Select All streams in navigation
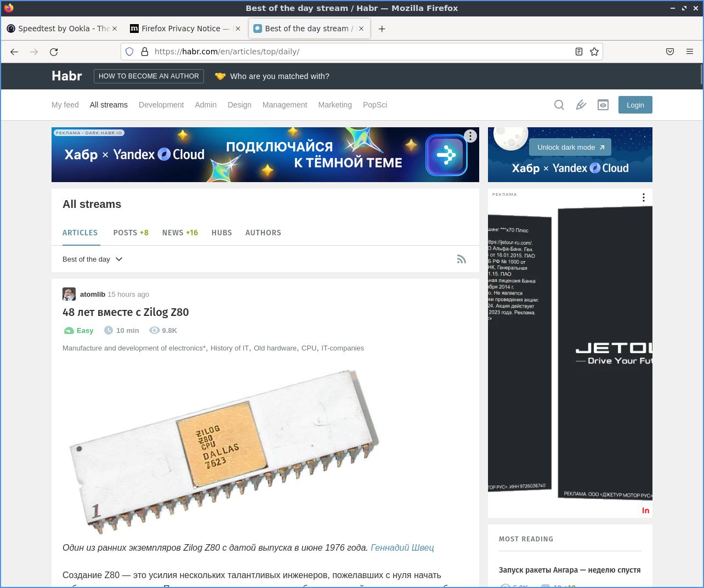This screenshot has height=588, width=704. click(109, 105)
